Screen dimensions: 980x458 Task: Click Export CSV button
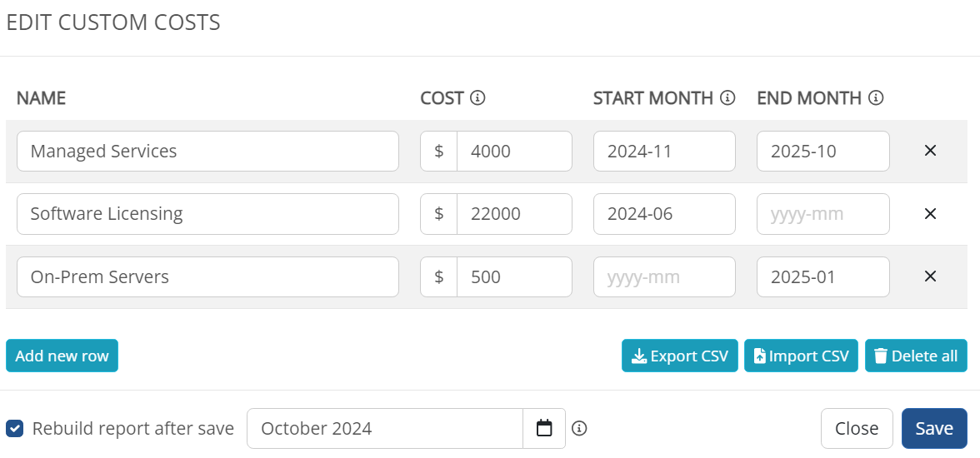(679, 356)
